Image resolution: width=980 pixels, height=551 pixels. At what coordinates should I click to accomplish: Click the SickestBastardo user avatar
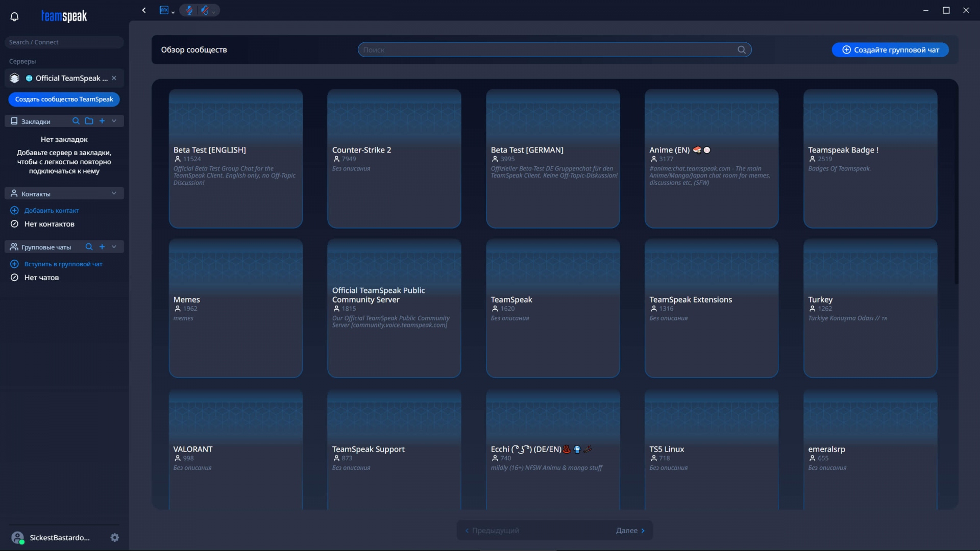pyautogui.click(x=17, y=538)
